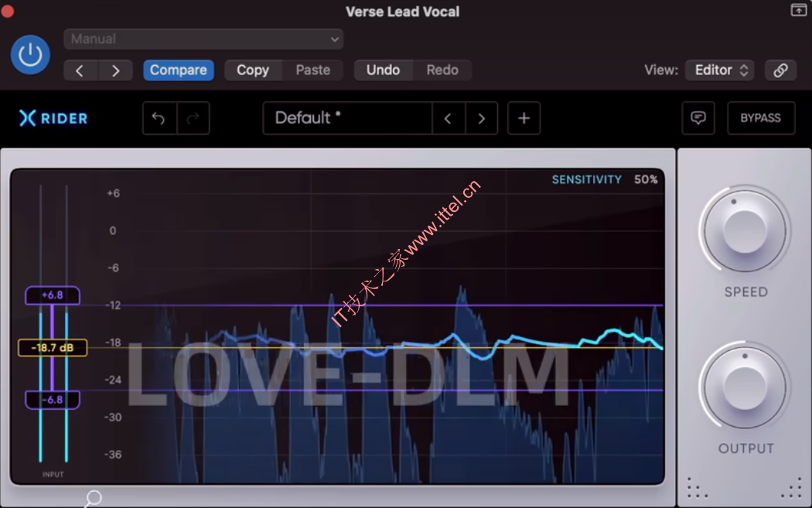Select next Rider preset arrow
Image resolution: width=812 pixels, height=508 pixels.
point(481,118)
